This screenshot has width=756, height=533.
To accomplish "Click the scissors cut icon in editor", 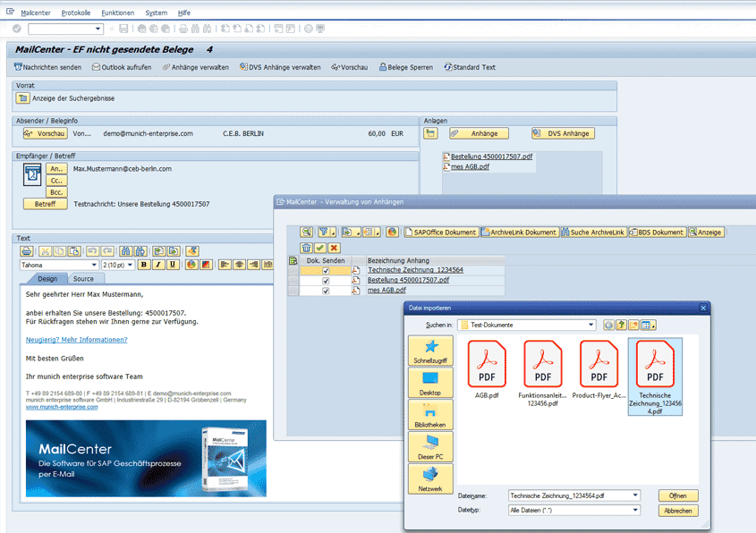I will tap(47, 251).
